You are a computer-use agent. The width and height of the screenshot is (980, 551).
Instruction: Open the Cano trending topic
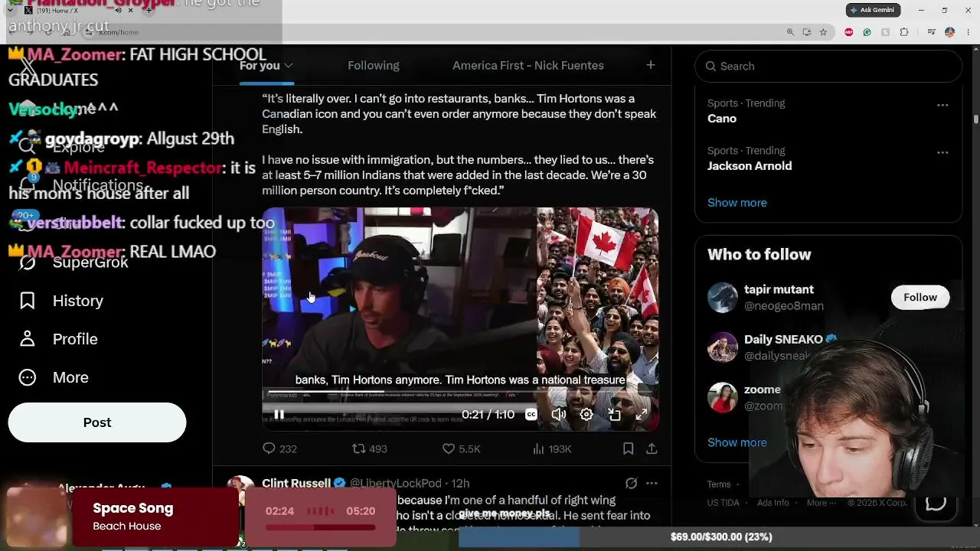pos(722,119)
